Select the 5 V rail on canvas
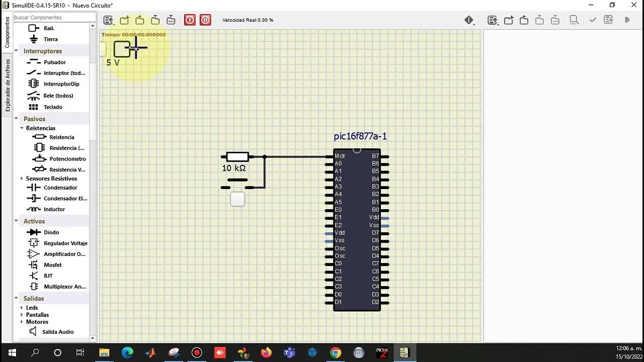Image resolution: width=644 pixels, height=362 pixels. click(122, 49)
